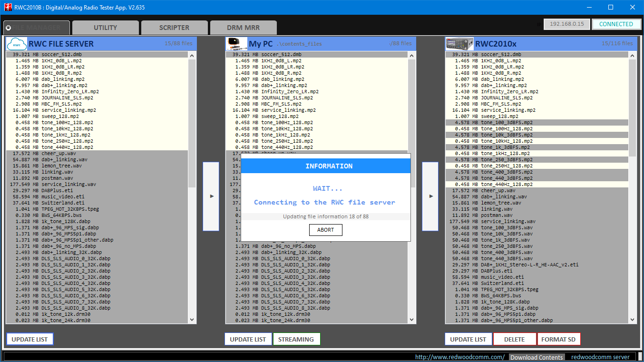Switch to the UTILITY tab
The width and height of the screenshot is (644, 362).
105,28
